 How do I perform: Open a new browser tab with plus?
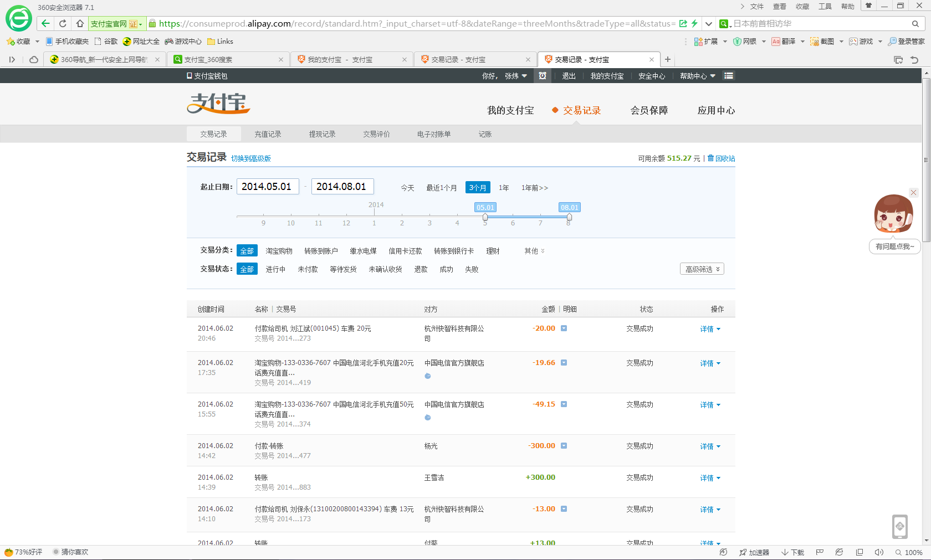668,59
